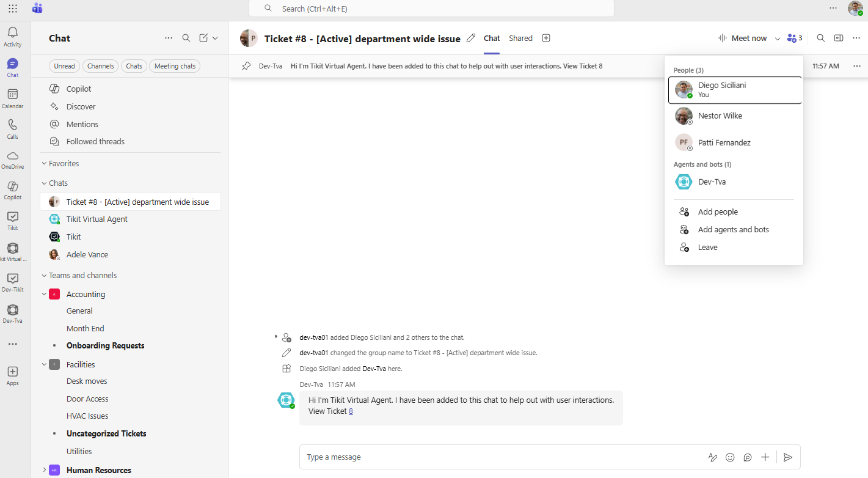
Task: Expand the Human Resources team
Action: click(44, 470)
